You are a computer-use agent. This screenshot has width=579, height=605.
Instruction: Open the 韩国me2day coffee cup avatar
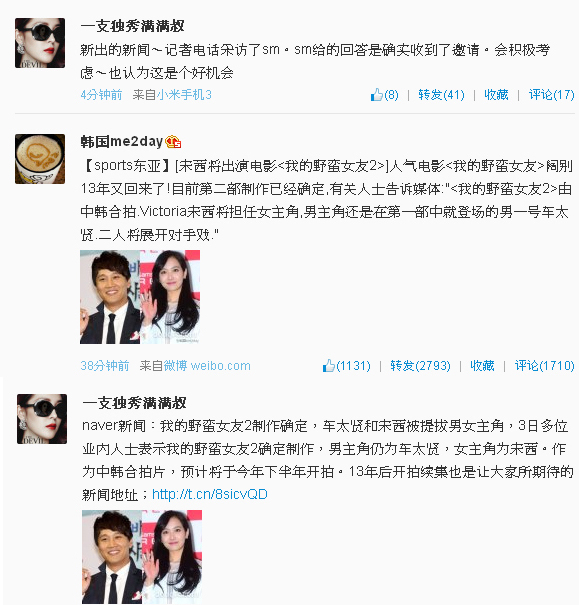40,159
